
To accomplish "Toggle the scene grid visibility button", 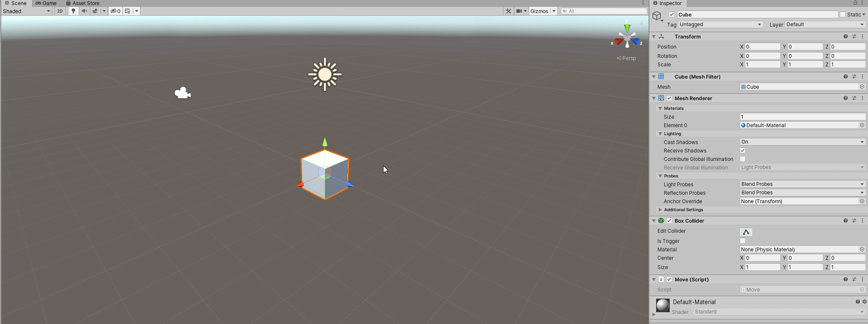I will [x=128, y=11].
